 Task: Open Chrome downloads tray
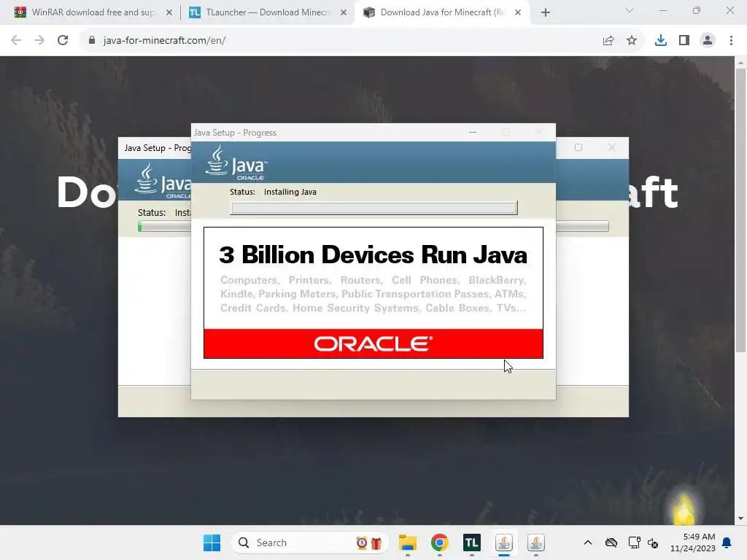click(x=661, y=41)
